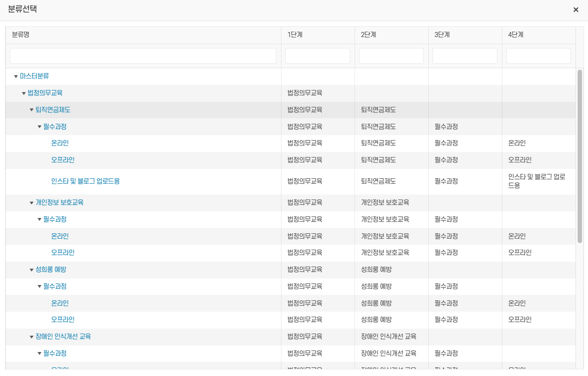Click the 분류명 column header
The height and width of the screenshot is (376, 588).
21,35
